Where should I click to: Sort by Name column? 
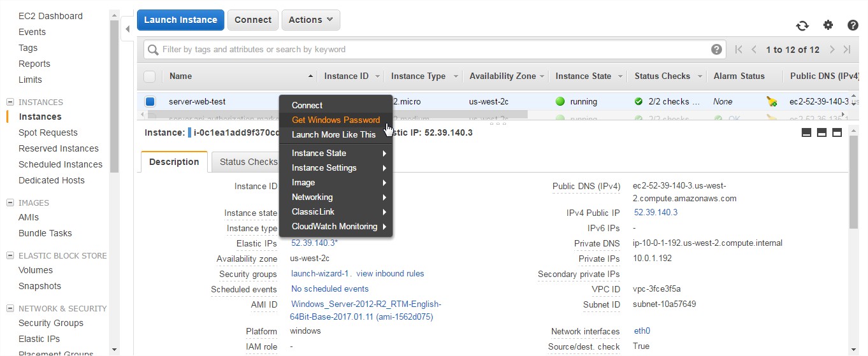point(180,76)
